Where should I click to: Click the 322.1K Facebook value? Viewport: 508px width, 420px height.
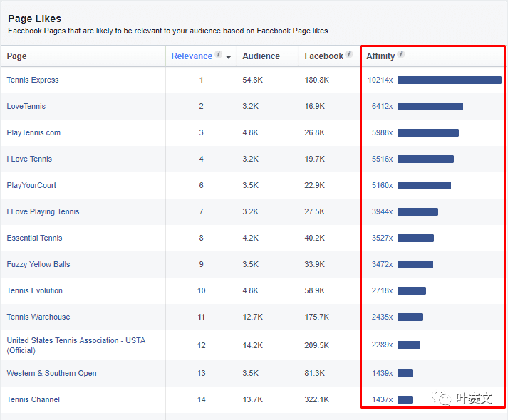click(317, 399)
